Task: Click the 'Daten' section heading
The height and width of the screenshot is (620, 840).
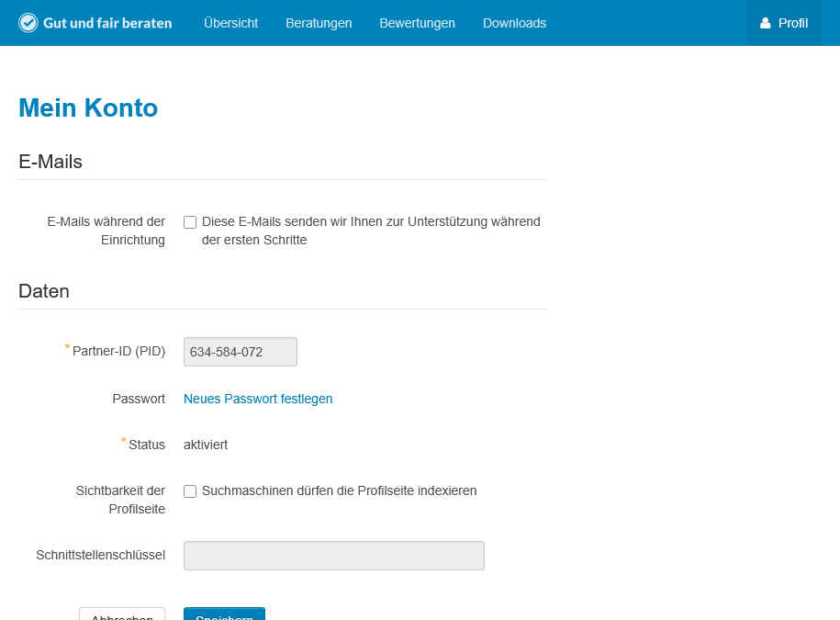Action: [44, 291]
